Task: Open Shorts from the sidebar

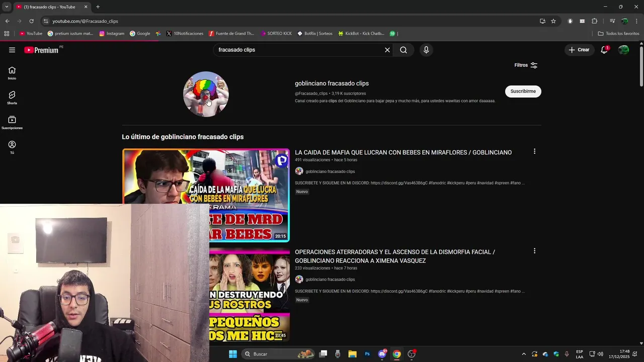Action: (12, 98)
